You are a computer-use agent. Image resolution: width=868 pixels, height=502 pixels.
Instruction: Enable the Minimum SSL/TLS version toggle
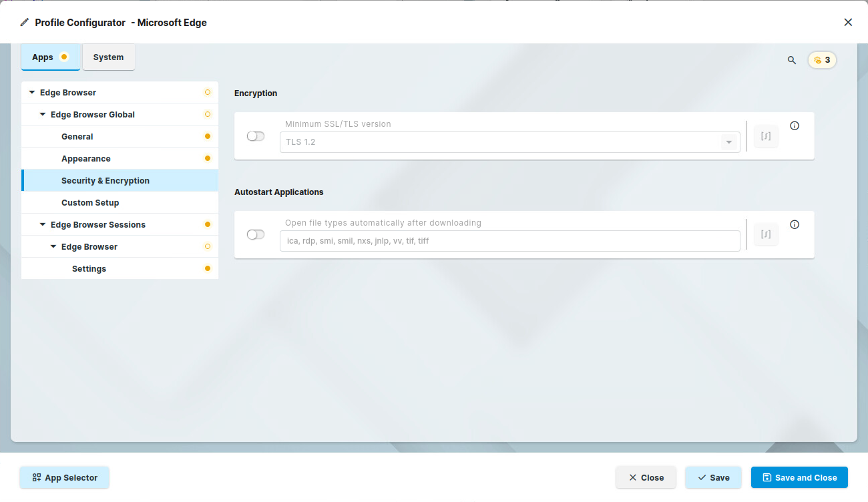(256, 136)
